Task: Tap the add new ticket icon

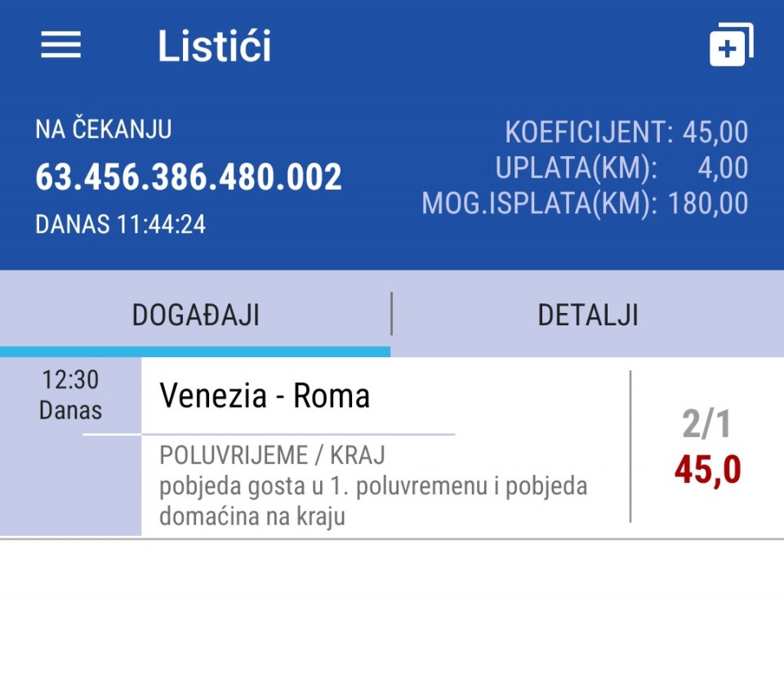Action: tap(731, 44)
